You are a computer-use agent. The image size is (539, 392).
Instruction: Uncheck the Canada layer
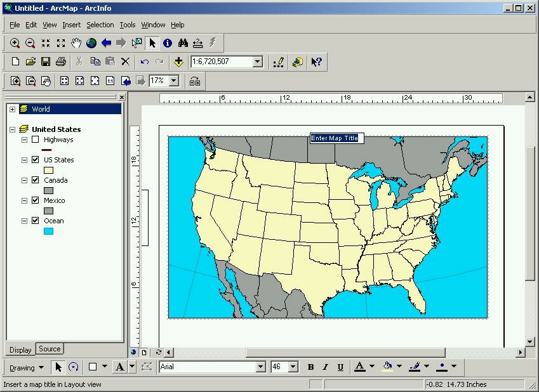tap(35, 180)
